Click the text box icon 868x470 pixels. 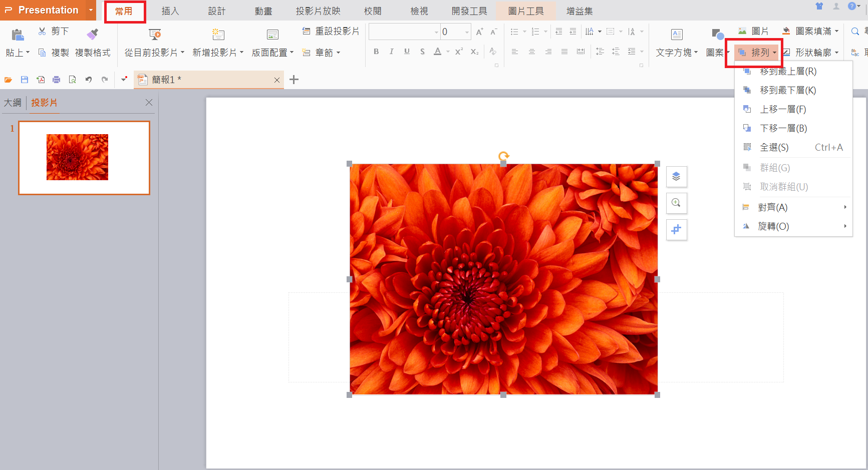coord(677,34)
